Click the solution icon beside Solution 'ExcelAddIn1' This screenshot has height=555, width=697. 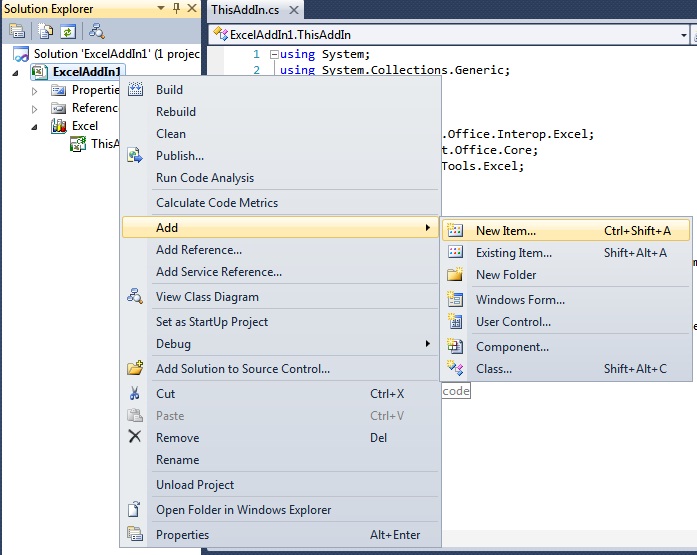pyautogui.click(x=20, y=54)
